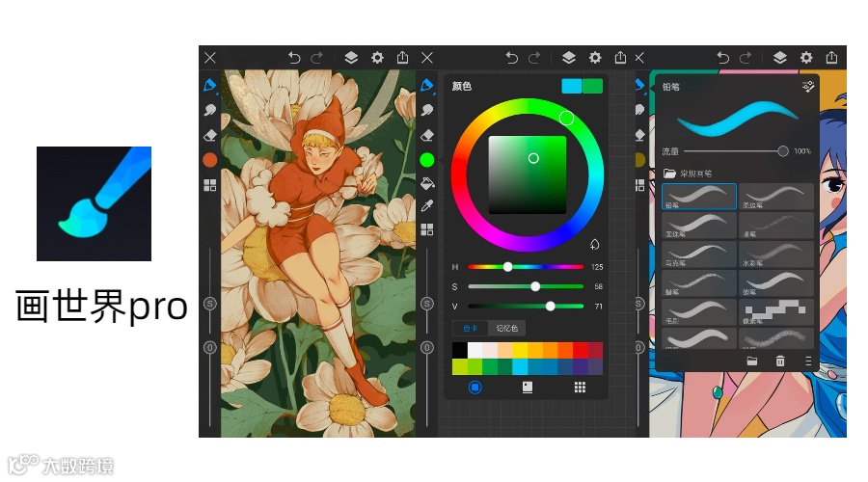The width and height of the screenshot is (868, 482).
Task: Redo stroke on the flower fairy canvas
Action: coord(316,58)
